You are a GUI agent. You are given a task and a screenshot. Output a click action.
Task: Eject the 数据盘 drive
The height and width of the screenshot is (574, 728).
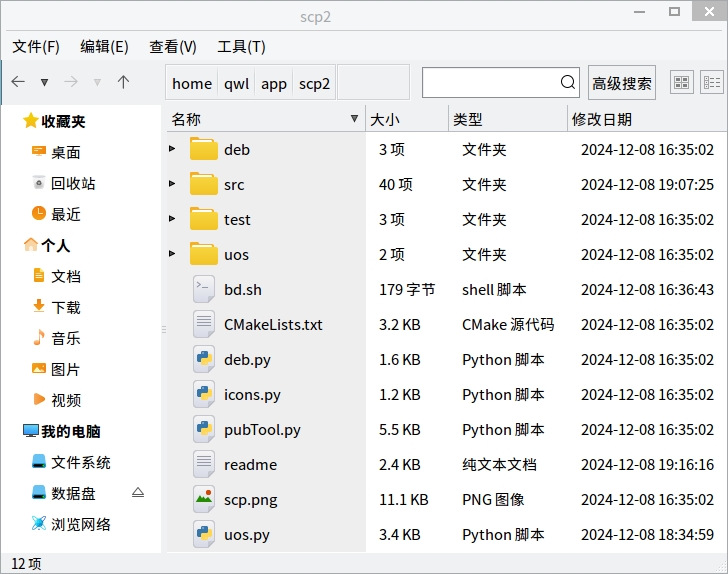[x=138, y=493]
